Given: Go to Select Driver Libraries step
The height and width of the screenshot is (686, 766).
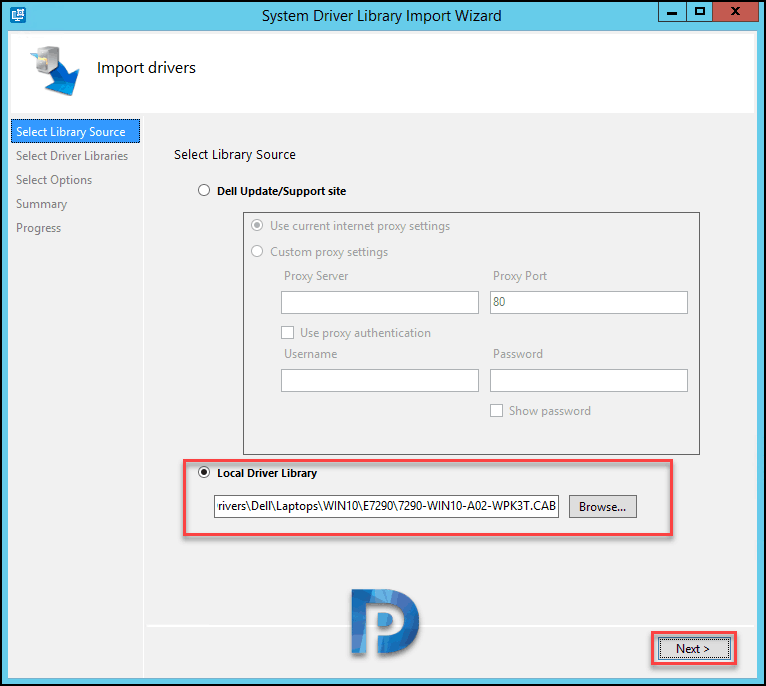Looking at the screenshot, I should pos(72,156).
